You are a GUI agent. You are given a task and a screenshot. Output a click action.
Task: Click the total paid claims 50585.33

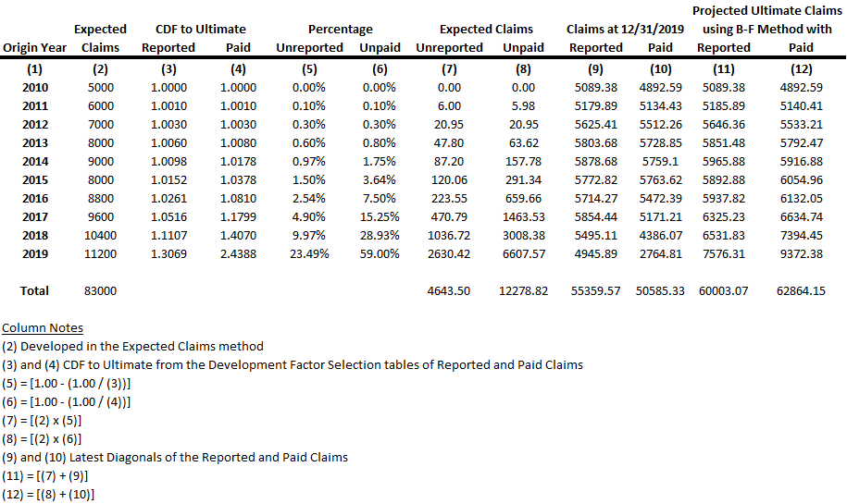point(660,290)
